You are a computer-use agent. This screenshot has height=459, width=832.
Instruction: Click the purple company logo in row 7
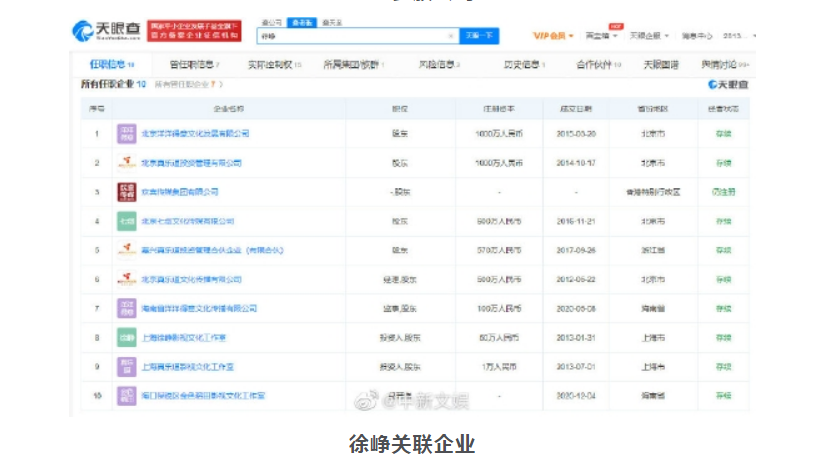coord(126,308)
